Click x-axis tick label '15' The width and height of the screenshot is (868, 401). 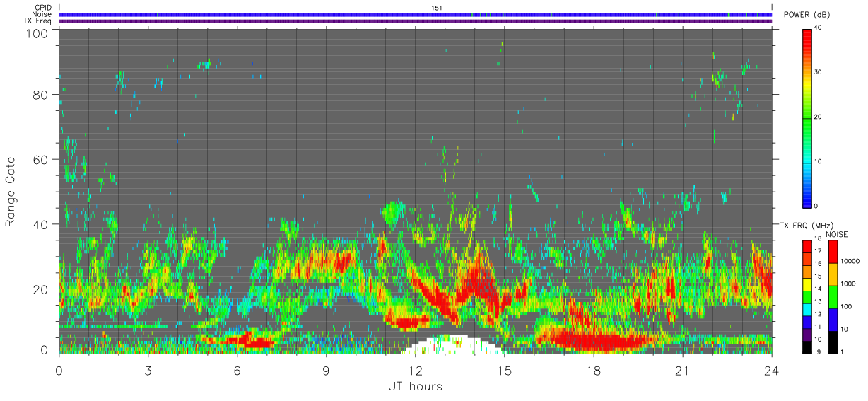504,371
